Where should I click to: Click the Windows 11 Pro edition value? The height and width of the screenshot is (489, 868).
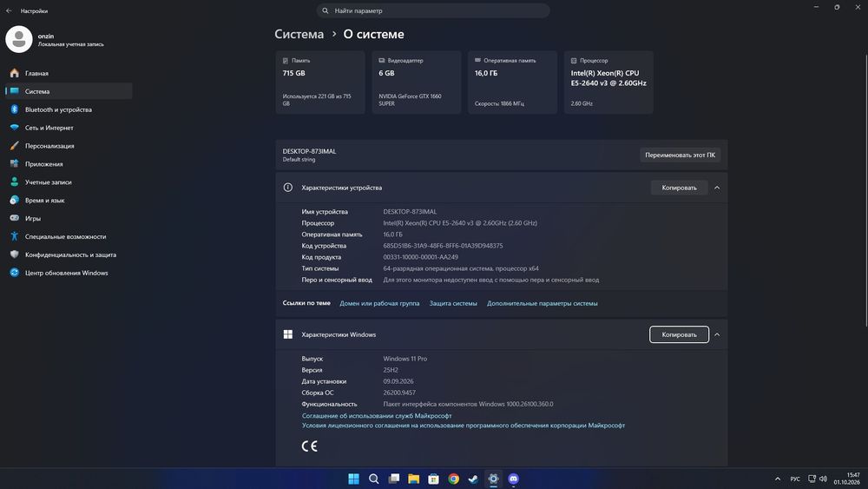[x=404, y=359]
